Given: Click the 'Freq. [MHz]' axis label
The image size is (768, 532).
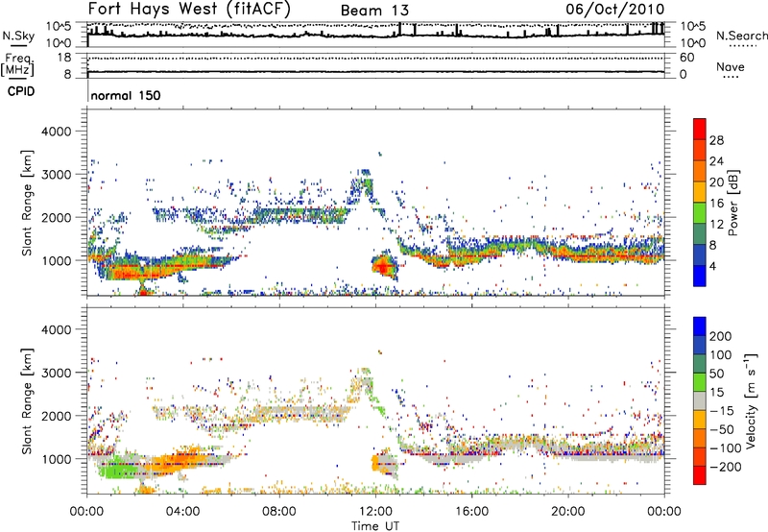Looking at the screenshot, I should (x=17, y=64).
